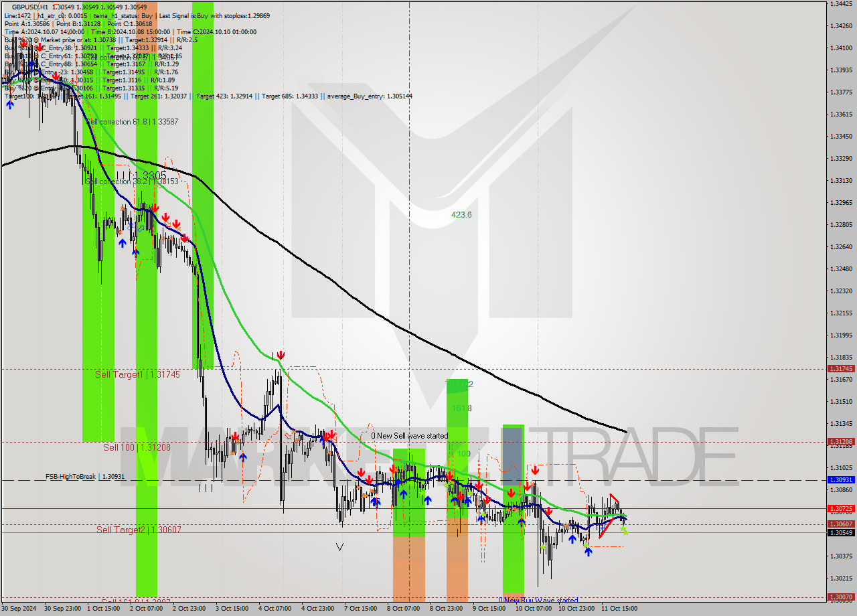Screen dimensions: 857x616
Task: Click the 'R/R:5.19' value in info block
Action: [166, 88]
